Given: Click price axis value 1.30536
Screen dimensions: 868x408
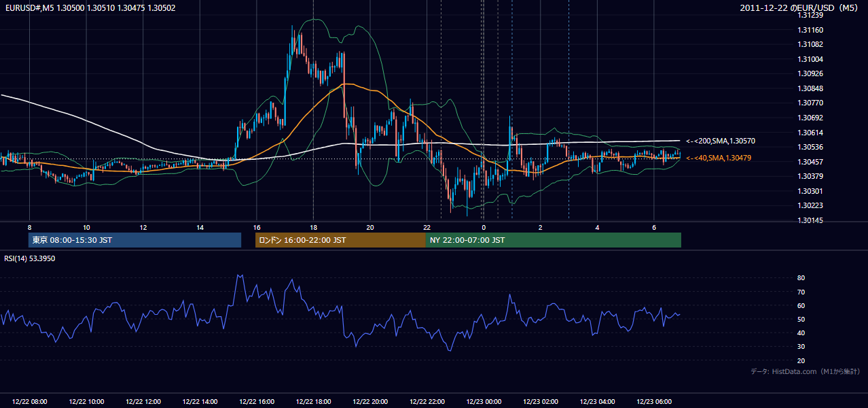Looking at the screenshot, I should (810, 147).
